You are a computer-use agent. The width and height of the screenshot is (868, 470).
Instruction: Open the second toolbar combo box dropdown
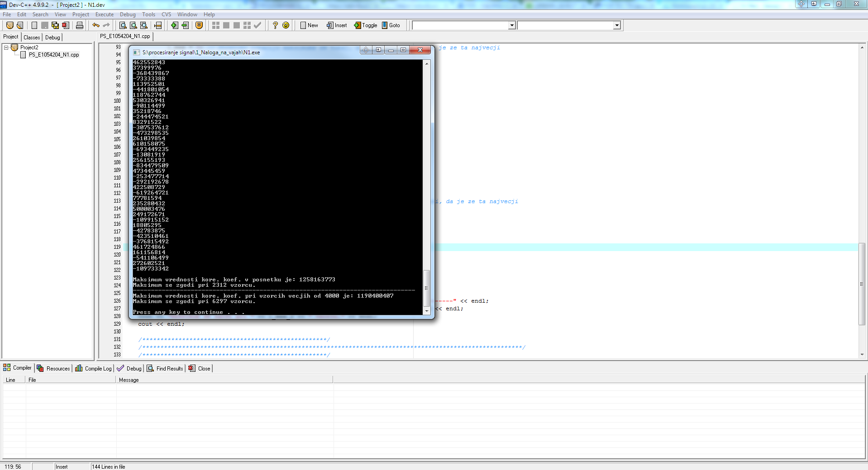point(617,26)
